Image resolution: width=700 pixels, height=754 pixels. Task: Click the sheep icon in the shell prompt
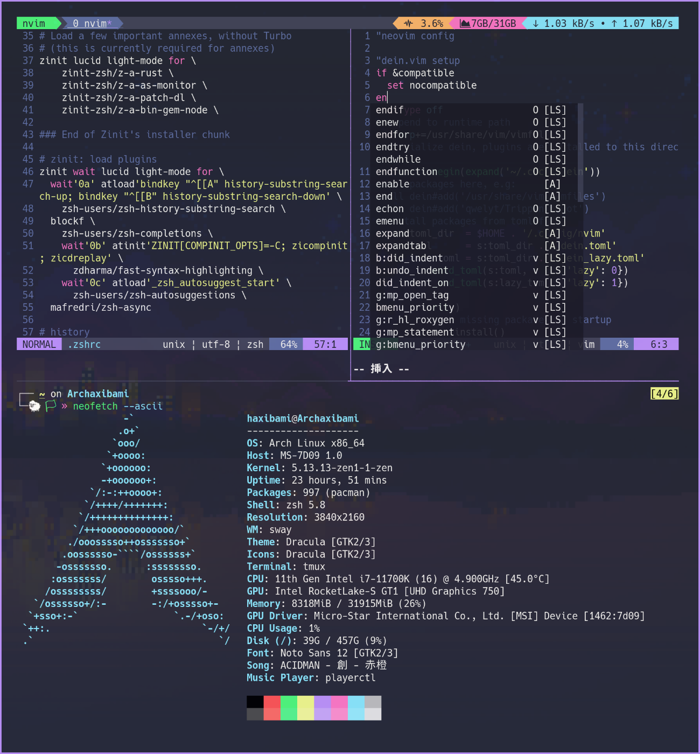(35, 406)
